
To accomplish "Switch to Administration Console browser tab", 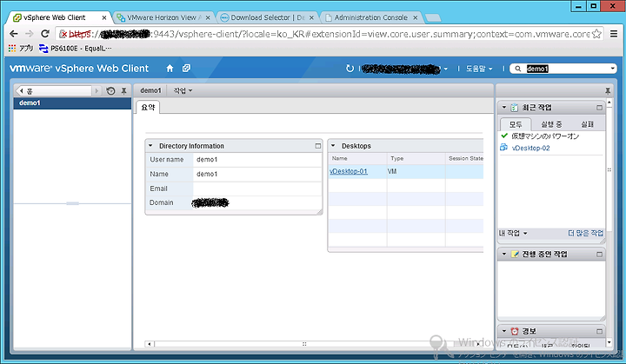I will [371, 17].
